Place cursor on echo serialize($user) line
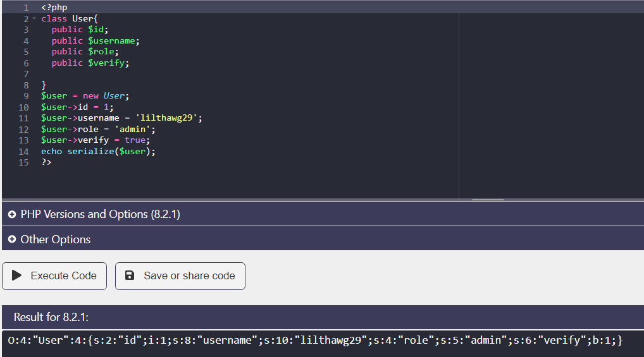 (x=98, y=152)
